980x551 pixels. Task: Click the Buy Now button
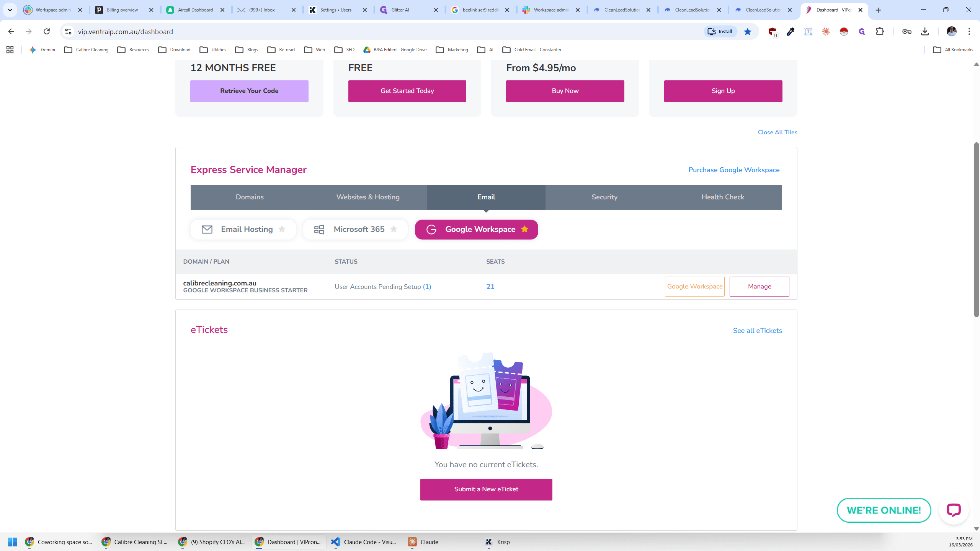[565, 91]
